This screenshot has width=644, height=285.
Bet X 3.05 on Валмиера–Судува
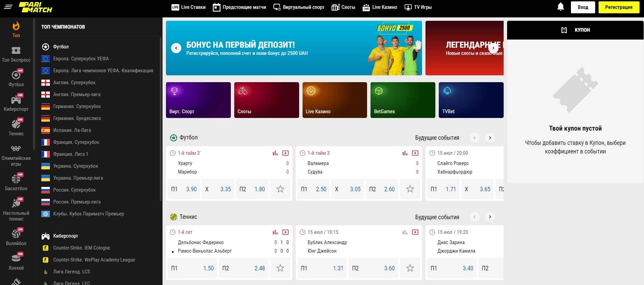click(348, 189)
